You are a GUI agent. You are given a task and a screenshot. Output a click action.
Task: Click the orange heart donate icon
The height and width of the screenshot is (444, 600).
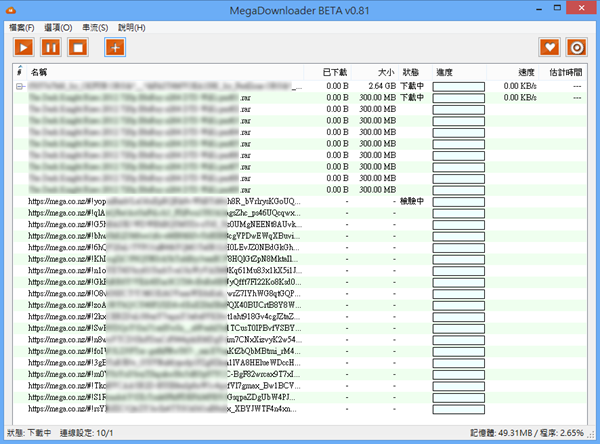pos(549,47)
